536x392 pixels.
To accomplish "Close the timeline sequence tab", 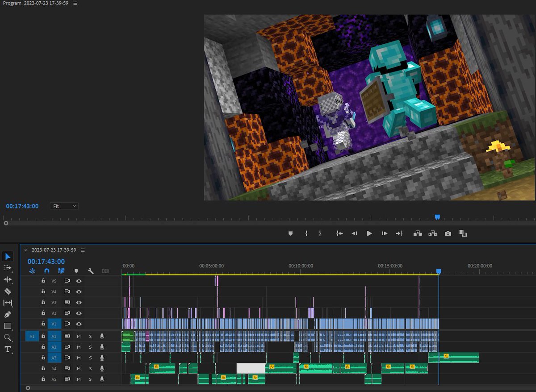I will (x=25, y=250).
